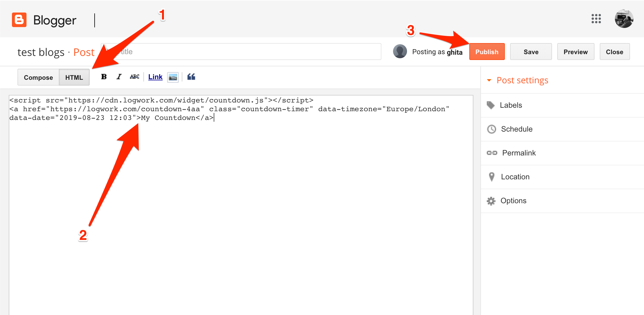Screen dimensions: 644x315
Task: Click the Strikethrough formatting icon
Action: tap(134, 78)
